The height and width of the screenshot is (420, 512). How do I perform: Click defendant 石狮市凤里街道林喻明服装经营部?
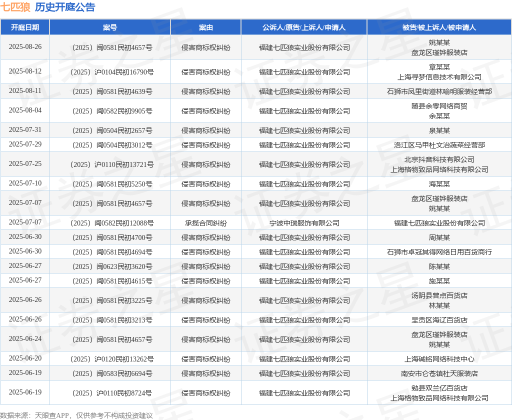439,92
